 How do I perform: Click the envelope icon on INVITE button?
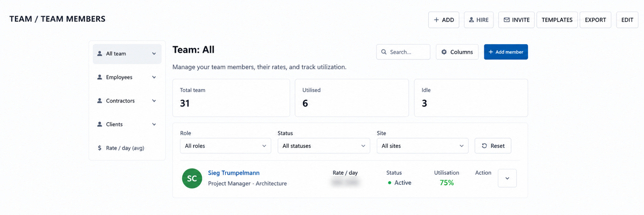point(507,20)
